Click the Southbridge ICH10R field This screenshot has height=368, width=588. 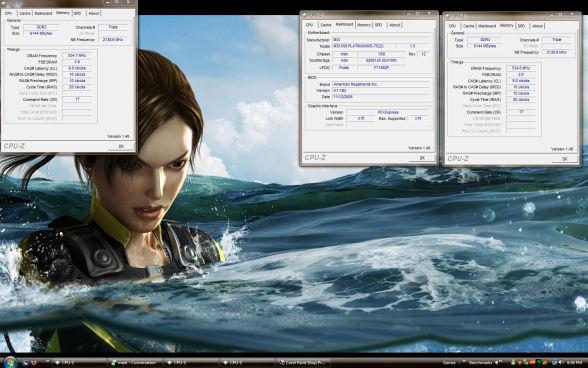(382, 60)
